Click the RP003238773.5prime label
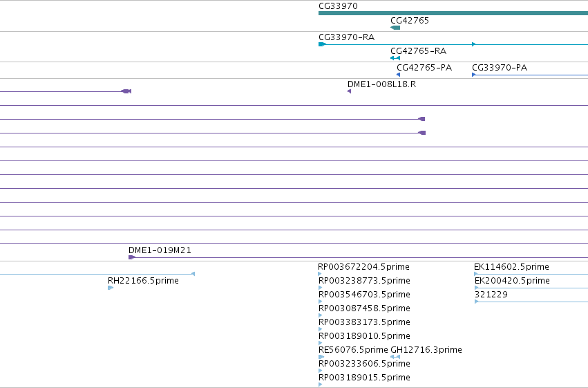 (364, 281)
